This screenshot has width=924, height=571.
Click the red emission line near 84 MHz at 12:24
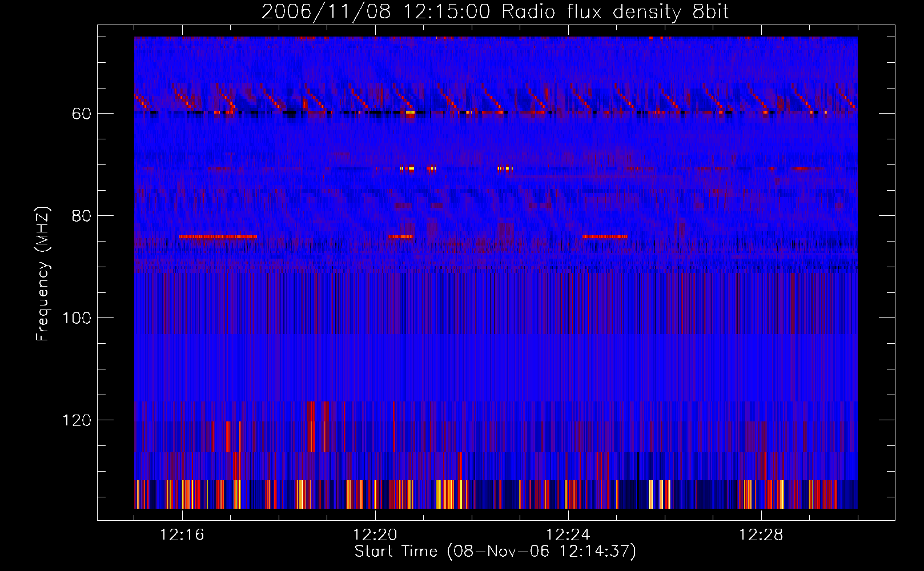click(605, 236)
